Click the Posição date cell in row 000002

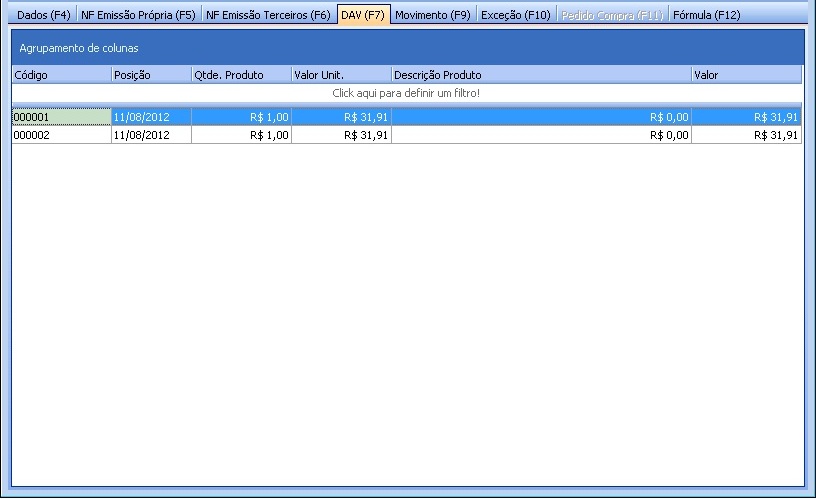(151, 135)
